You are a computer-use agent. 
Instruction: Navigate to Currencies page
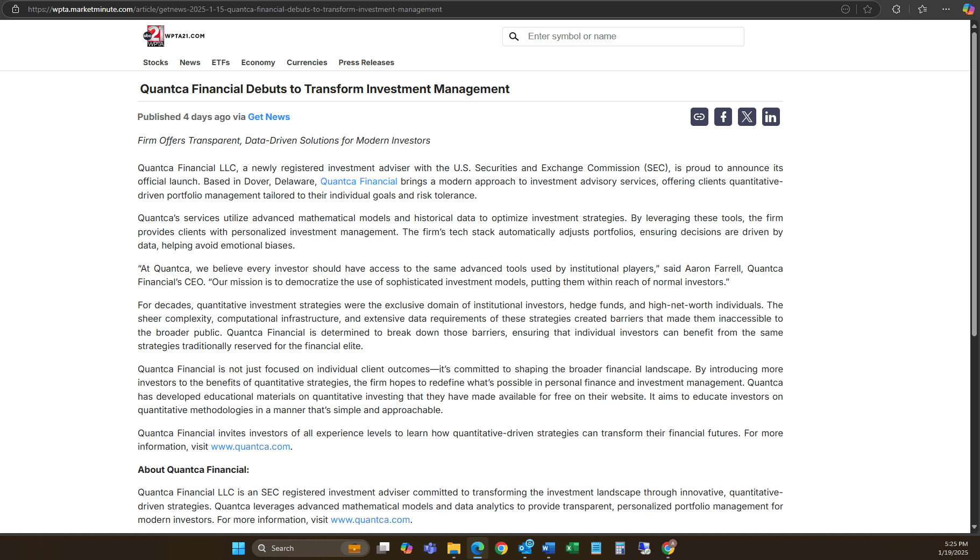coord(307,62)
